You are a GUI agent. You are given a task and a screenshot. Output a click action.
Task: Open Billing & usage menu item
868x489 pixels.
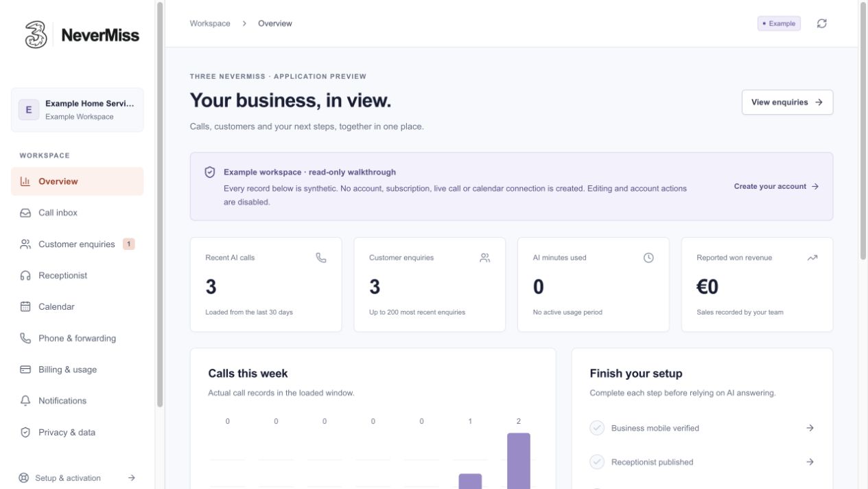(78, 369)
